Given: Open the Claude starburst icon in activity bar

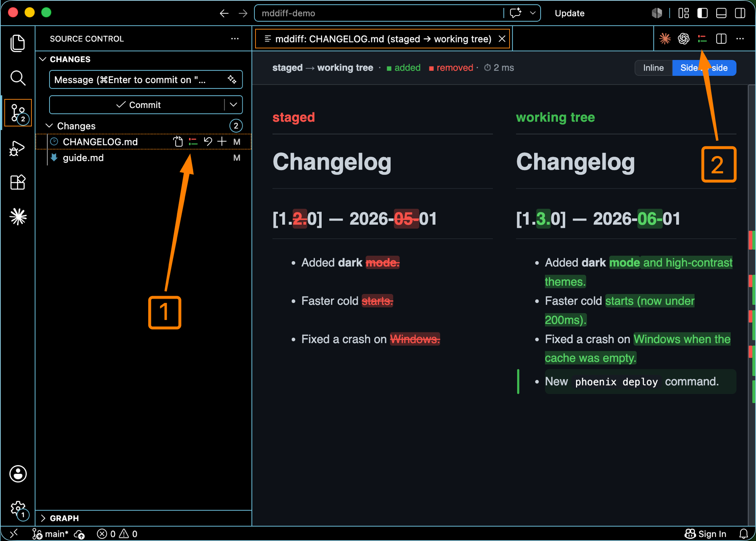Looking at the screenshot, I should click(18, 216).
